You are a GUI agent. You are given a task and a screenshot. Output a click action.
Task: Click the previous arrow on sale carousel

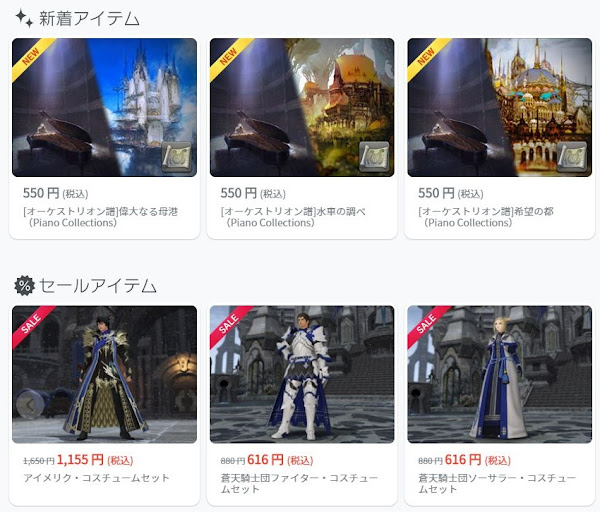(x=30, y=404)
